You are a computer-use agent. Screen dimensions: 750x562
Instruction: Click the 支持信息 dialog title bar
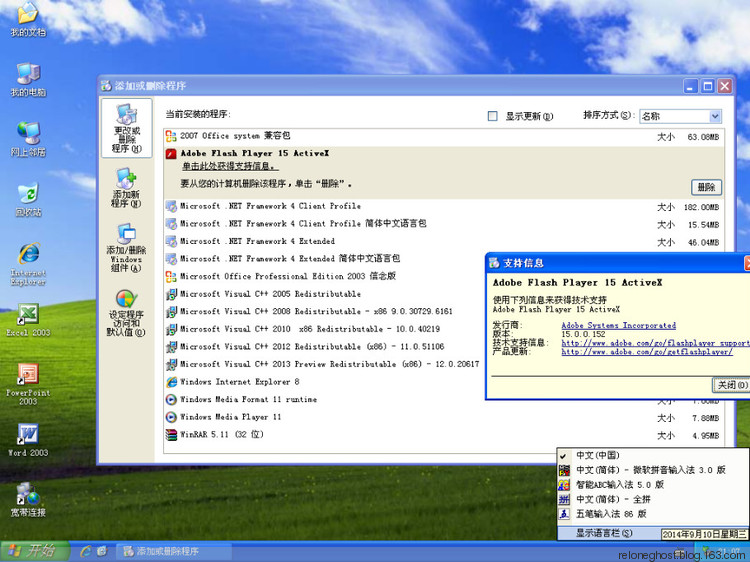coord(615,263)
